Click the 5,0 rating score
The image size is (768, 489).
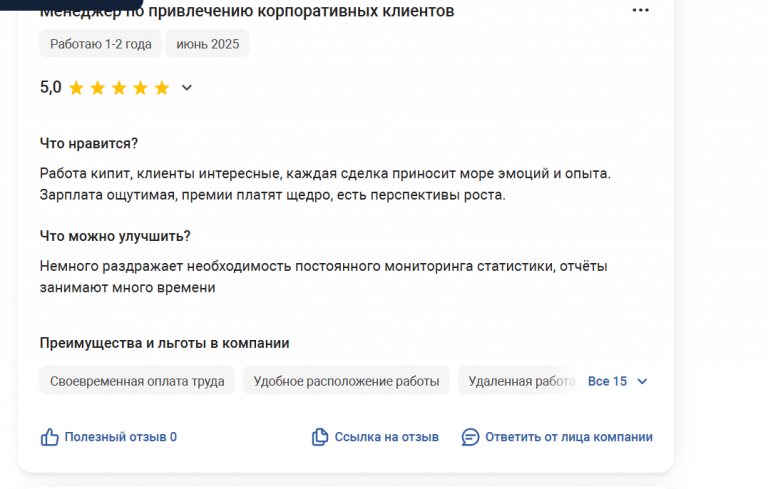(x=50, y=87)
